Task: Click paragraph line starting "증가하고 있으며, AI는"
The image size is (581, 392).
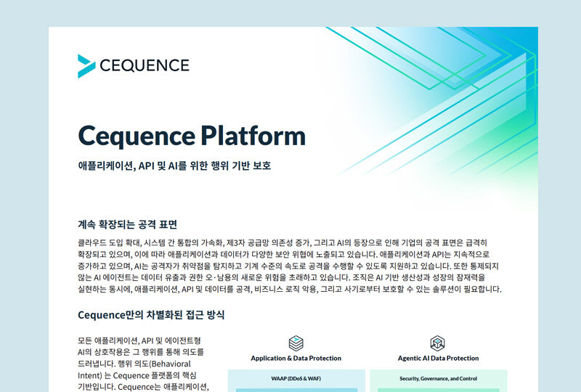Action: click(288, 266)
